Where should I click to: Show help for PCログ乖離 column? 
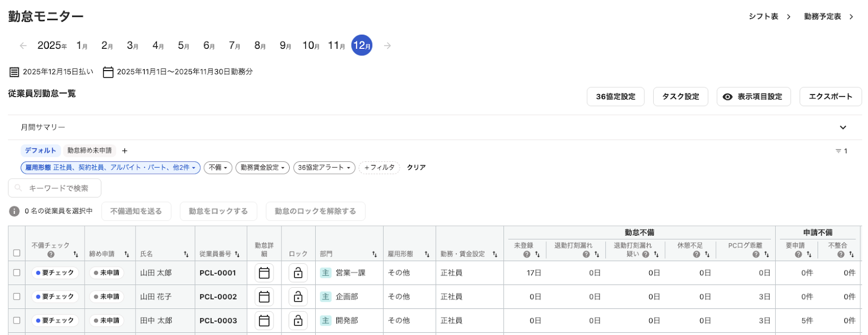(x=756, y=254)
